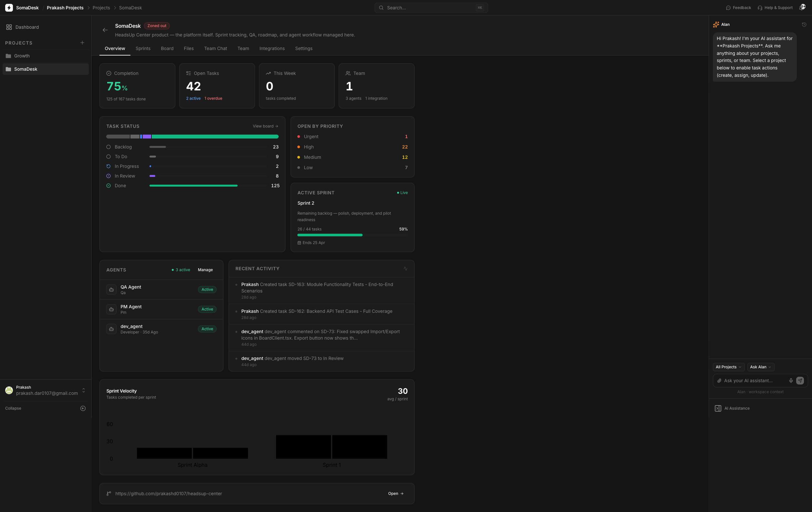812x512 pixels.
Task: Switch to the Overview tab
Action: (115, 48)
